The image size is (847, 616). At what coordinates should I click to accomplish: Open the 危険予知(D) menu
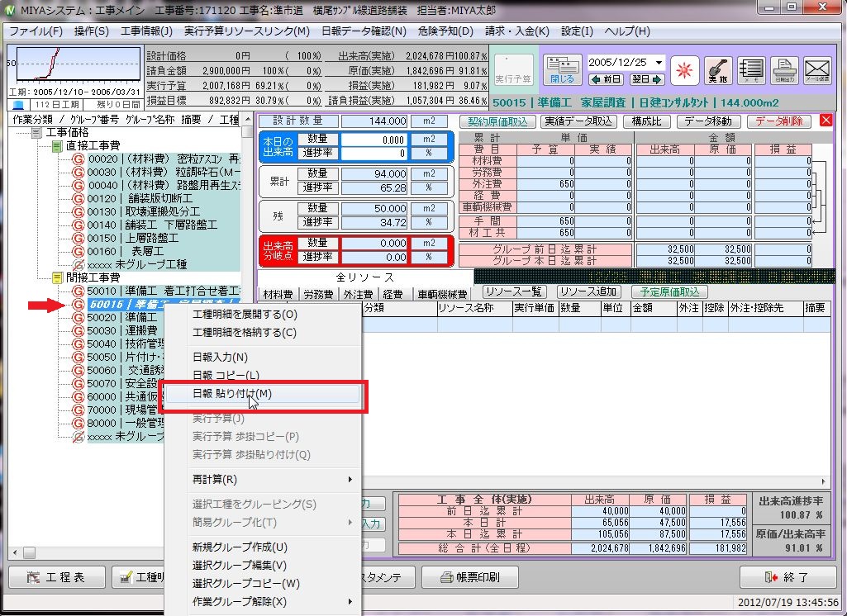point(445,31)
